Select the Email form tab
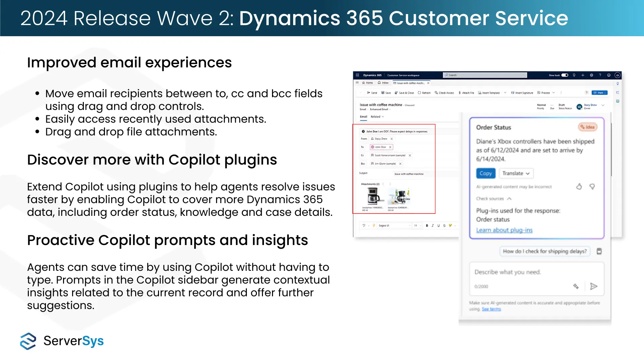This screenshot has height=362, width=644. [x=364, y=117]
